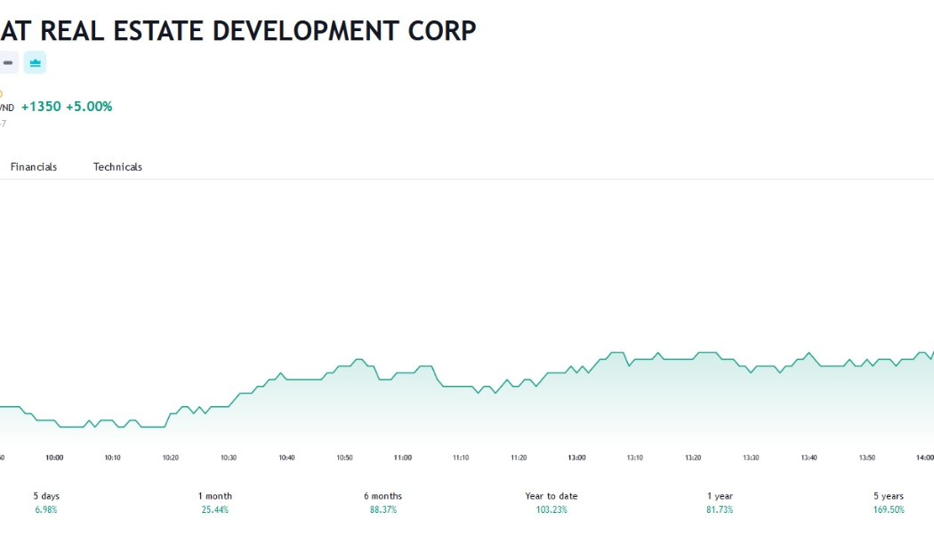Viewport: 934px width, 560px height.
Task: Open the Technicals tab
Action: click(x=117, y=166)
